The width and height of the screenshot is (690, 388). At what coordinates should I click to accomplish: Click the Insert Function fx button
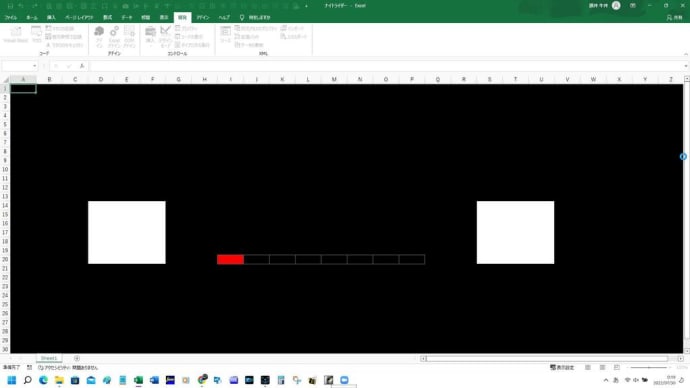point(82,66)
